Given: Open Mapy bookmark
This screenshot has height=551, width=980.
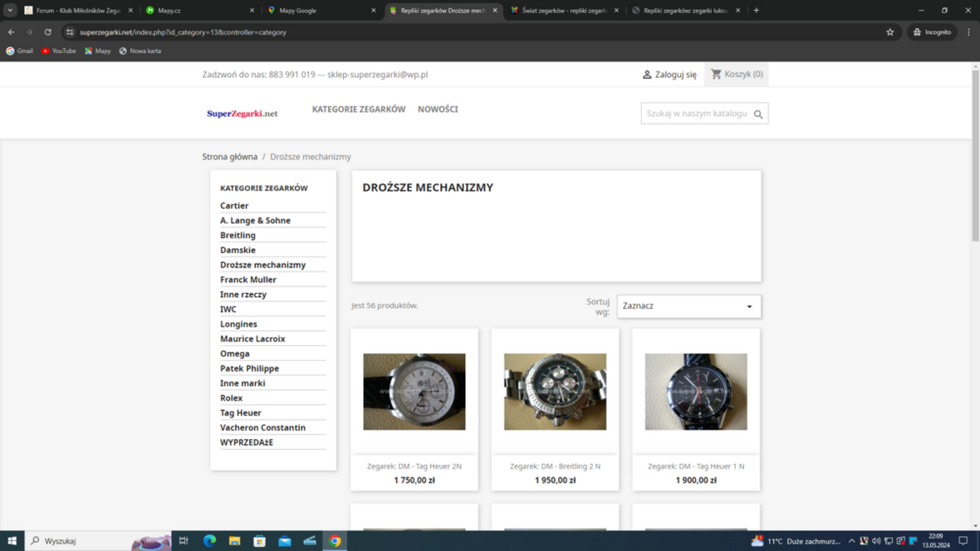Looking at the screenshot, I should (97, 51).
